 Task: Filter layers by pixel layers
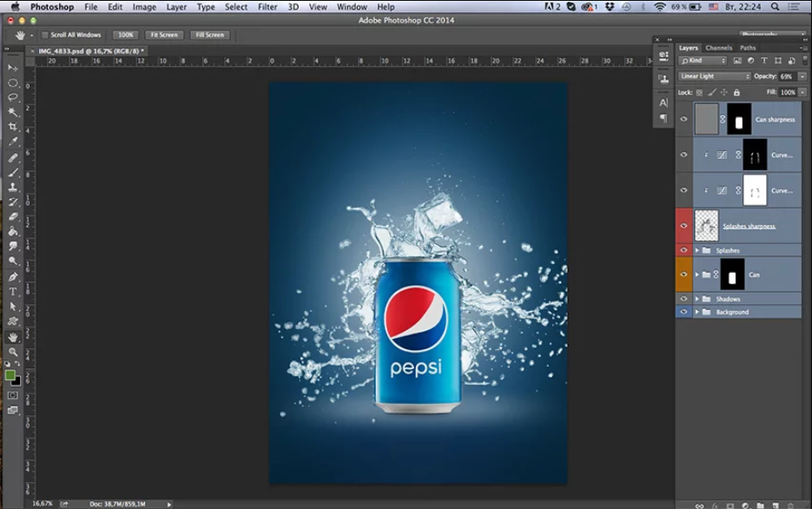pos(737,61)
